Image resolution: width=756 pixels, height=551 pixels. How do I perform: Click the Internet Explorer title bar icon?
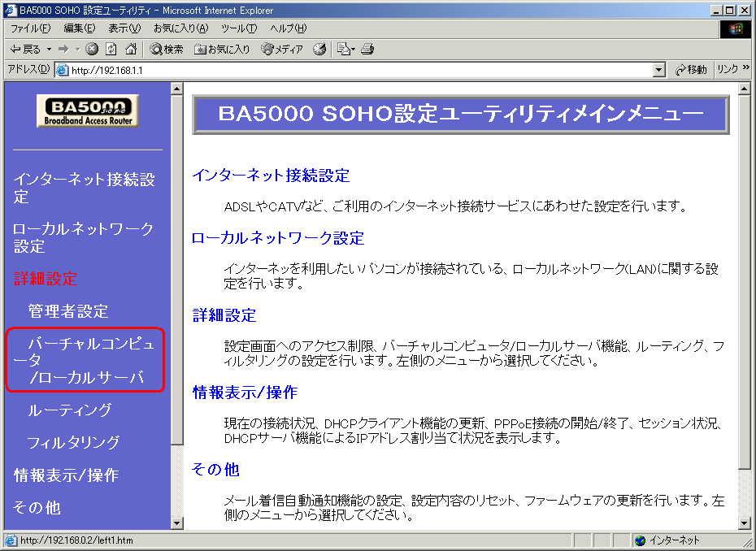pos(10,10)
